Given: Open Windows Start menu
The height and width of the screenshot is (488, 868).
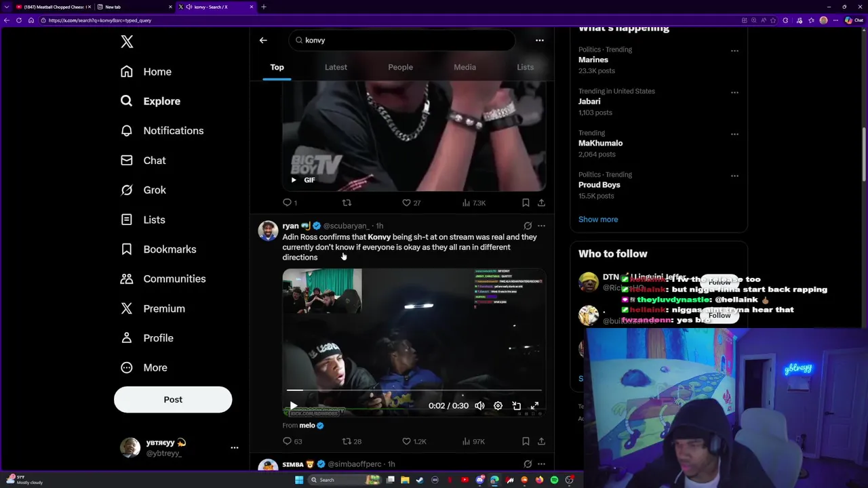Looking at the screenshot, I should pos(299,480).
